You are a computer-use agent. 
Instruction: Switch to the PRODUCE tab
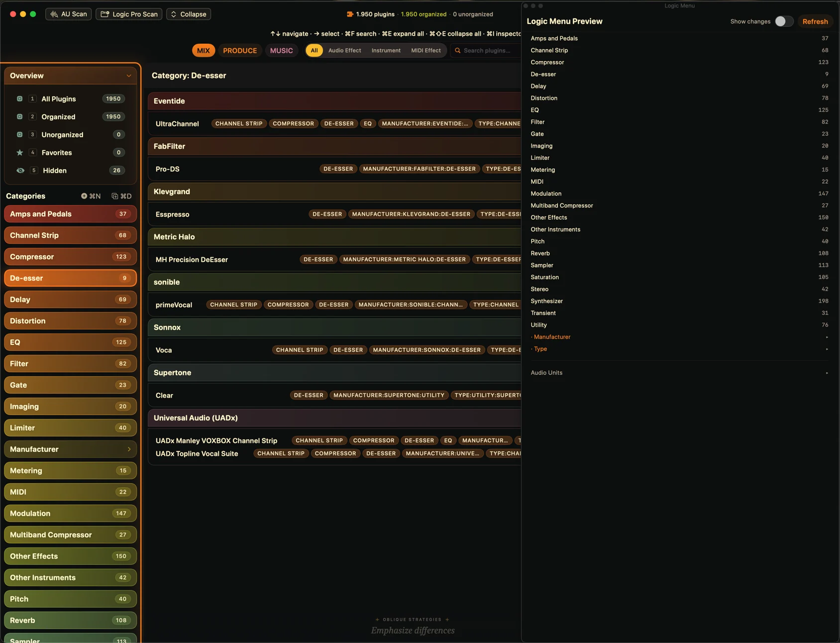[240, 51]
